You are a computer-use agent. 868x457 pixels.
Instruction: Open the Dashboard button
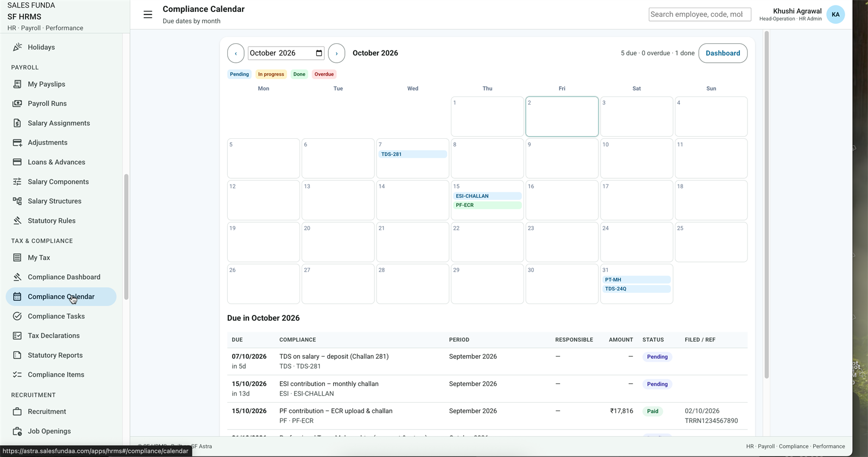pos(723,53)
